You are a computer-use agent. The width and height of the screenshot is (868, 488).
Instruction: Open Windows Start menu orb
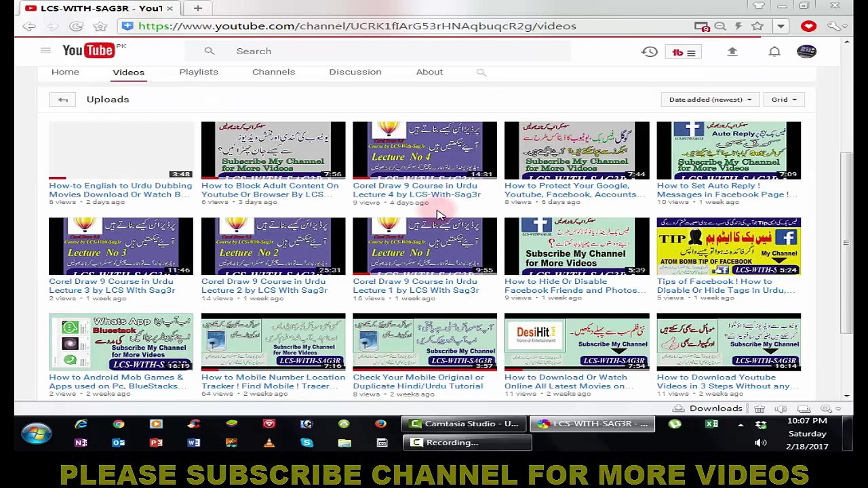coord(36,433)
